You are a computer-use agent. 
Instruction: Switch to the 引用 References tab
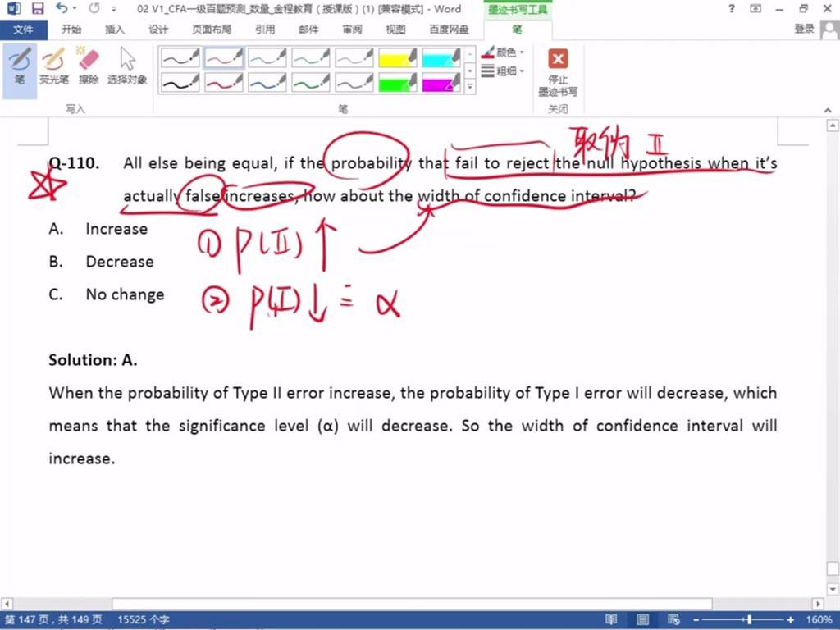tap(265, 30)
